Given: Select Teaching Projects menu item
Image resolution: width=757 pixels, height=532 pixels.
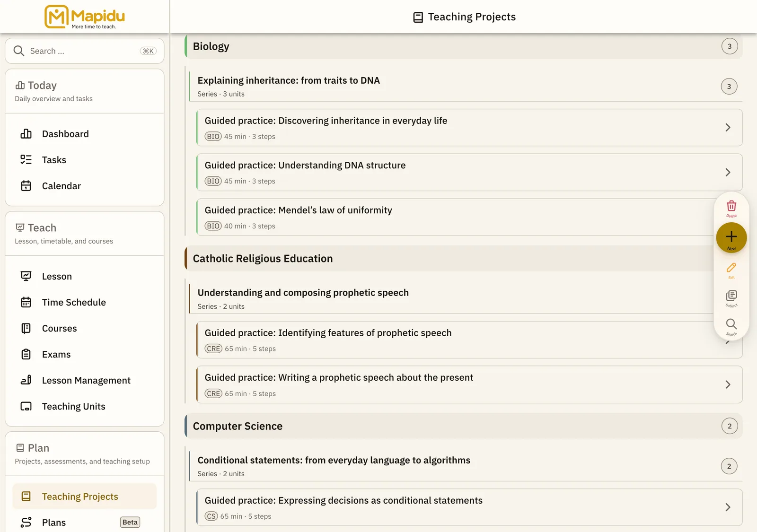Looking at the screenshot, I should 85,497.
